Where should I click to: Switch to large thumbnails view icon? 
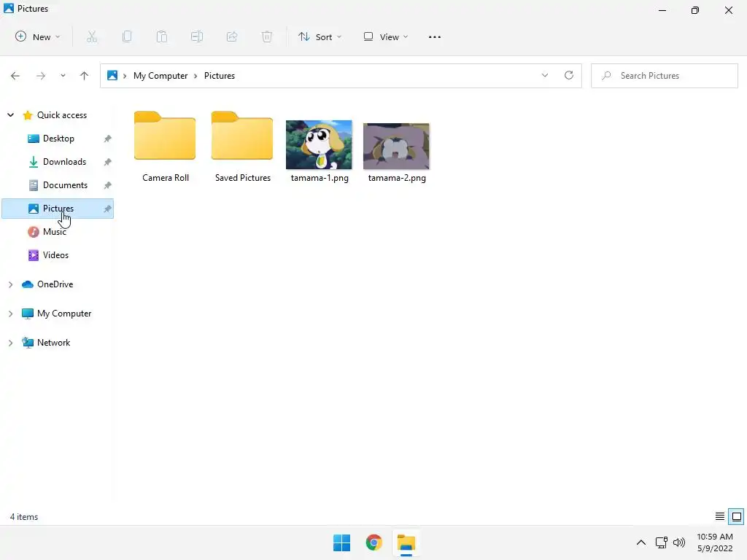pyautogui.click(x=737, y=517)
